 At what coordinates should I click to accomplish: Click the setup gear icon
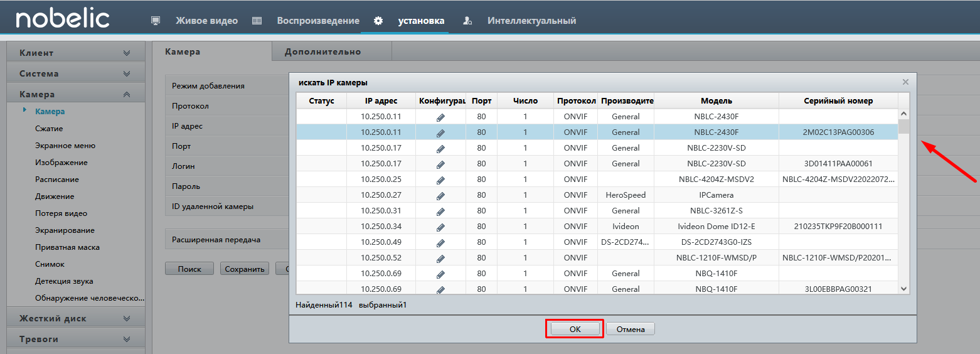pyautogui.click(x=378, y=21)
